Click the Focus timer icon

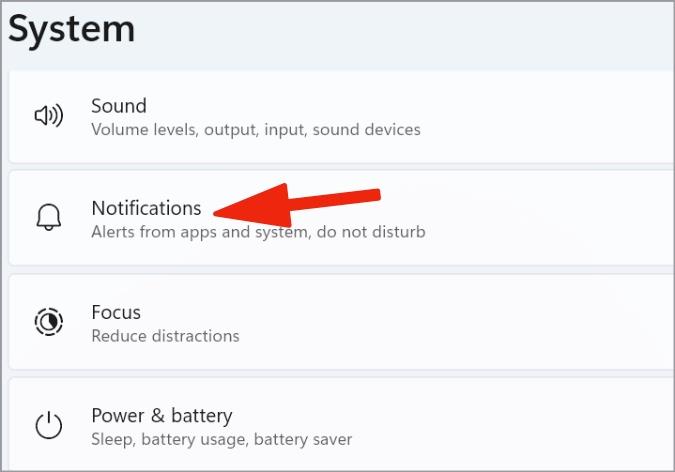(x=49, y=321)
